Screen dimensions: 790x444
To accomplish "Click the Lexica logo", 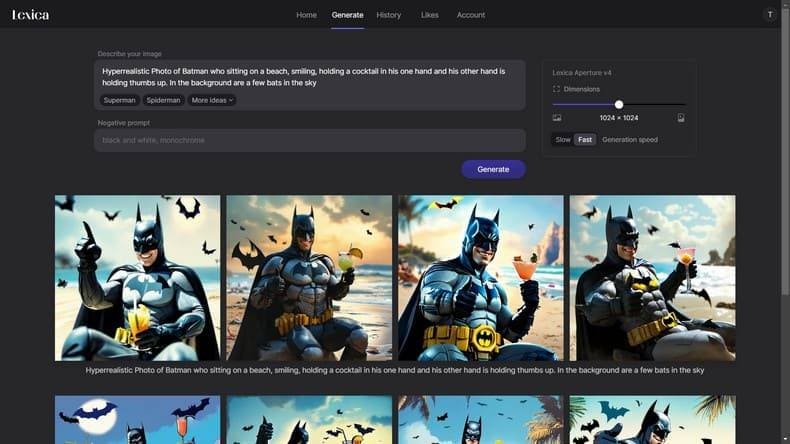I will [30, 15].
